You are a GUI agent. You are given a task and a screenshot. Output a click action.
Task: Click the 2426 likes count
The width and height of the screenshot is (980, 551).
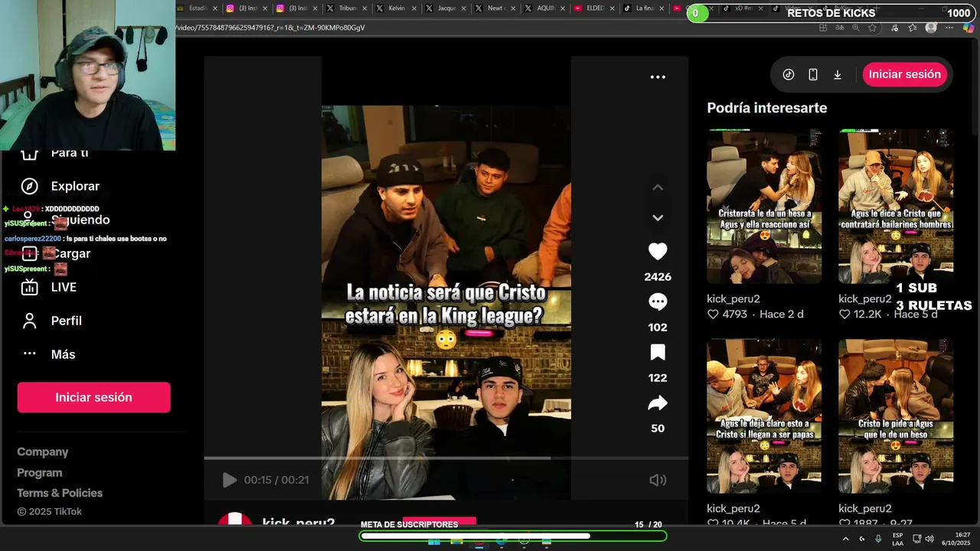coord(658,277)
